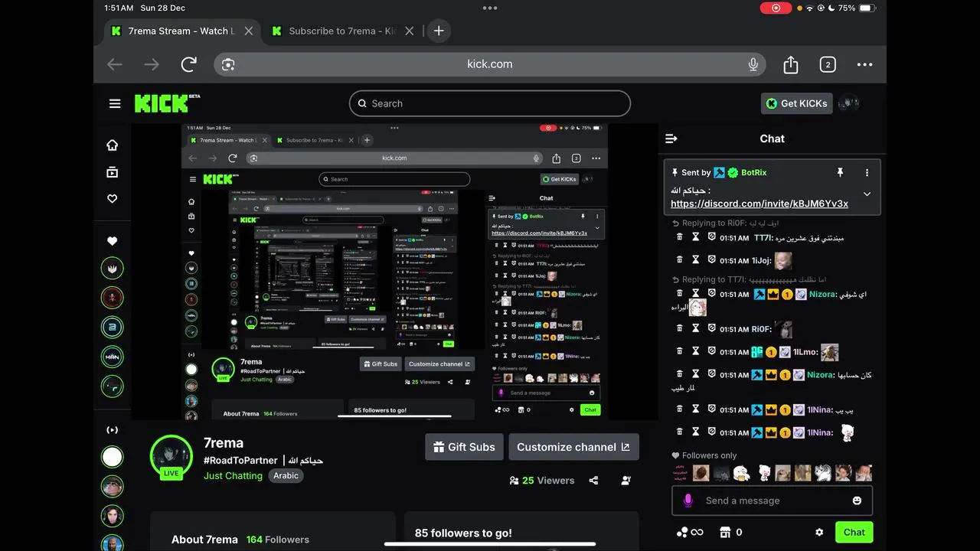
Task: Open Following outline heart in sidebar
Action: tap(113, 198)
